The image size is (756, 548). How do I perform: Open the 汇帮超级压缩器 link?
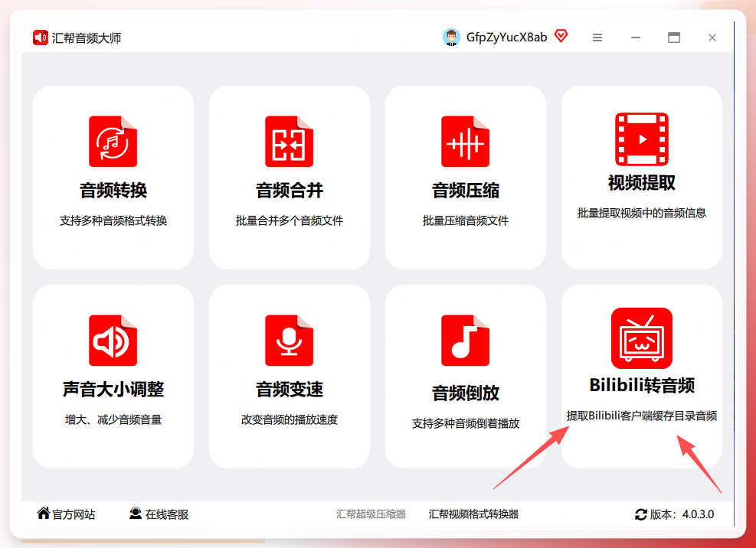click(371, 514)
